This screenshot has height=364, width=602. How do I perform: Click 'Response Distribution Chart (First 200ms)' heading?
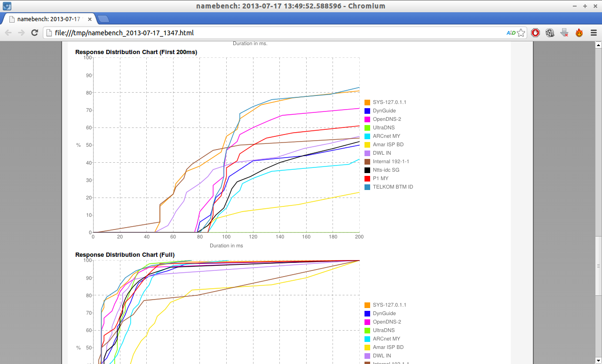click(x=136, y=52)
